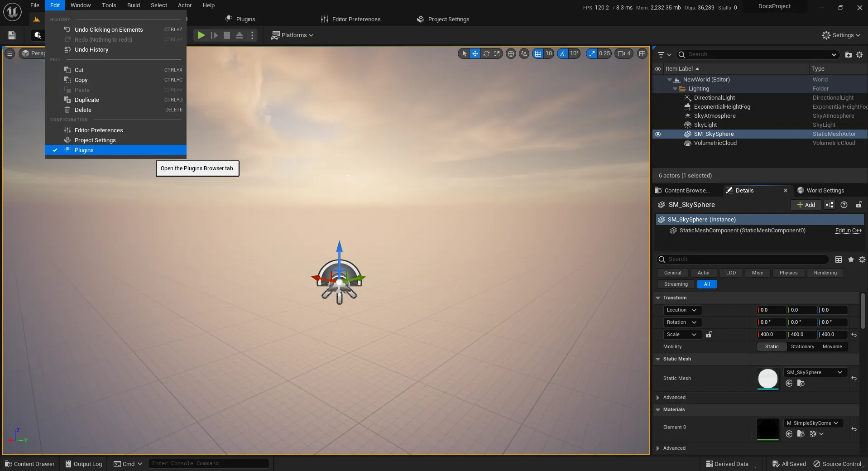
Task: Select the Move tool in the viewport toolbar
Action: tap(475, 53)
